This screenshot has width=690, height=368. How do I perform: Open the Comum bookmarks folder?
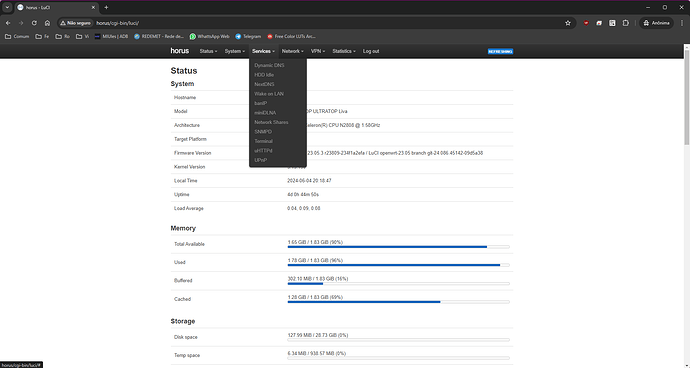click(x=17, y=37)
